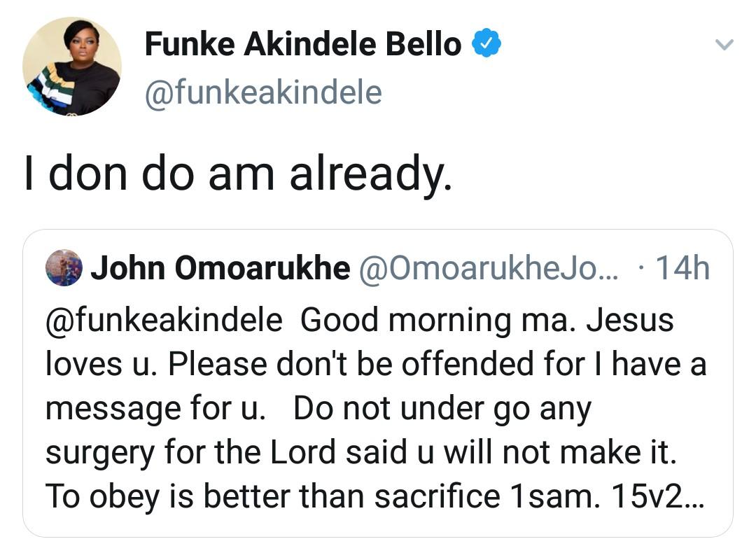The height and width of the screenshot is (539, 756).
Task: Click John Omoarukhe's small avatar
Action: 64,268
